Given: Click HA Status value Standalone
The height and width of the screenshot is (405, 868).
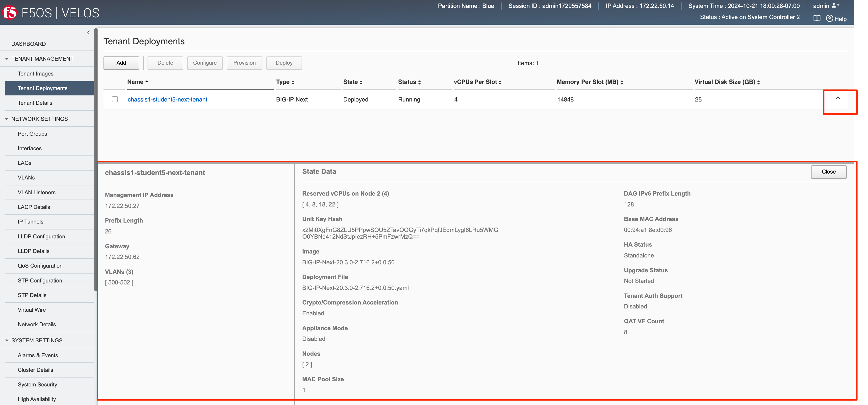Looking at the screenshot, I should pyautogui.click(x=638, y=255).
